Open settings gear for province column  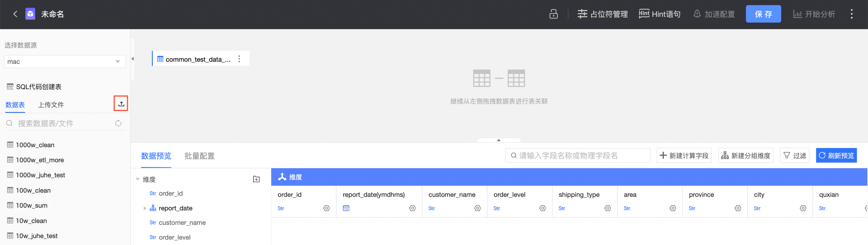pos(738,208)
